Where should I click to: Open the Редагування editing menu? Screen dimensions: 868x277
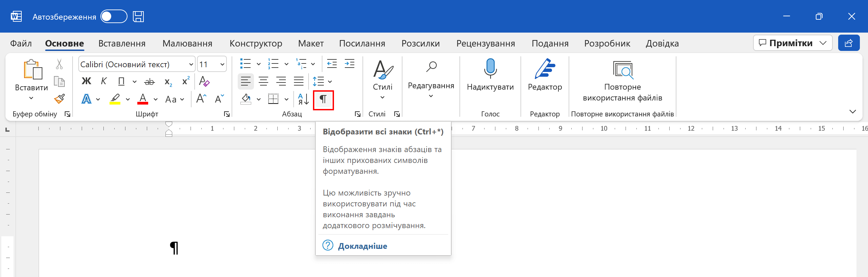coord(431,80)
